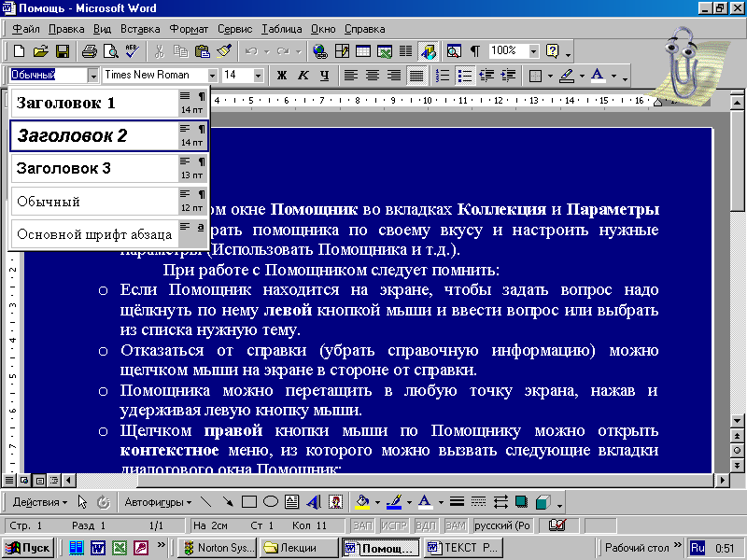Insert hyperlink with globe icon
The image size is (747, 560).
[x=320, y=51]
